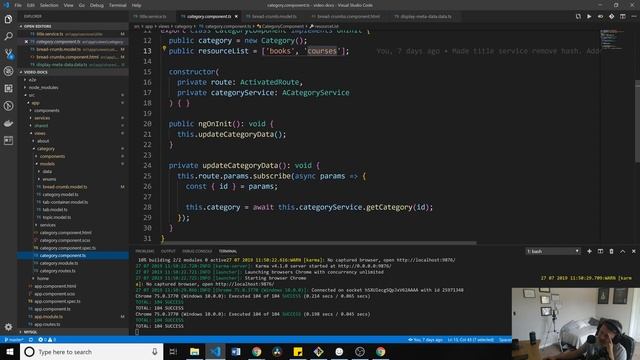Click Type here to search box
640x360 pixels.
tap(91, 351)
